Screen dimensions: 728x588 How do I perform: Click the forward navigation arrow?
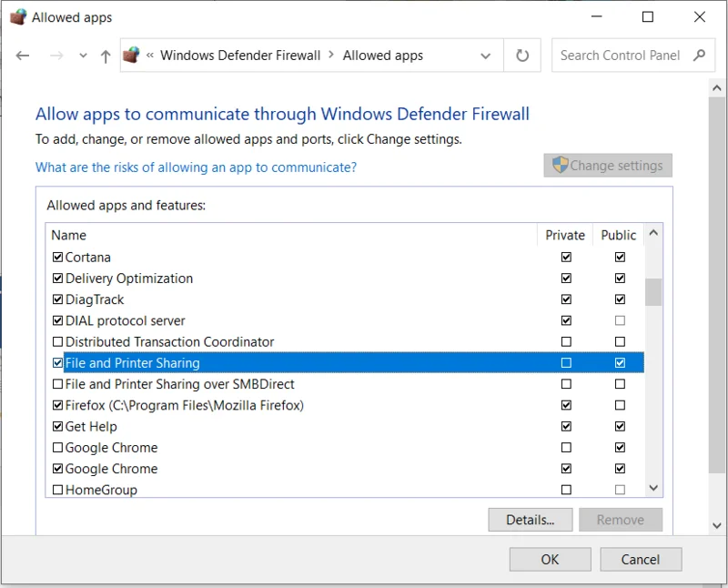[56, 56]
